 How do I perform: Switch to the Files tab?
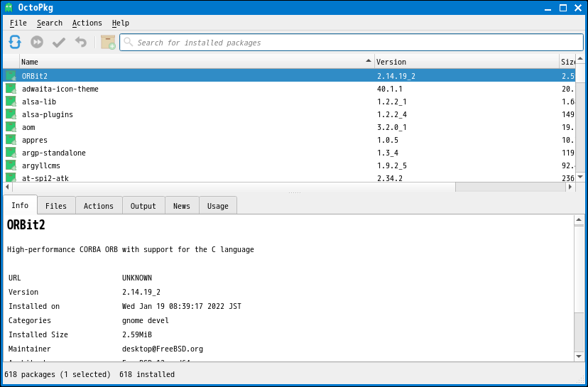[56, 206]
